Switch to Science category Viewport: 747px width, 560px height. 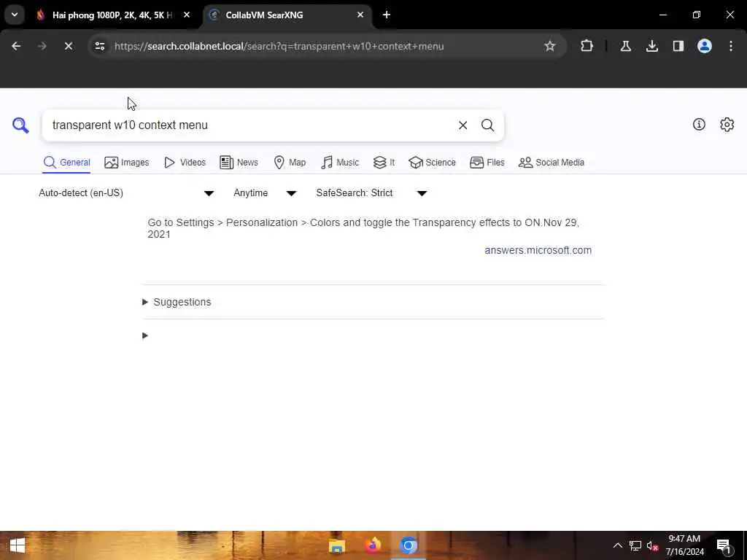coord(432,163)
